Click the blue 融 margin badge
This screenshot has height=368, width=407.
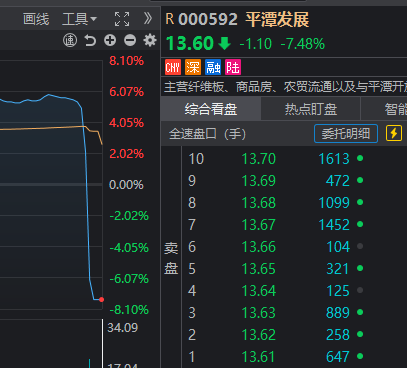pos(213,67)
